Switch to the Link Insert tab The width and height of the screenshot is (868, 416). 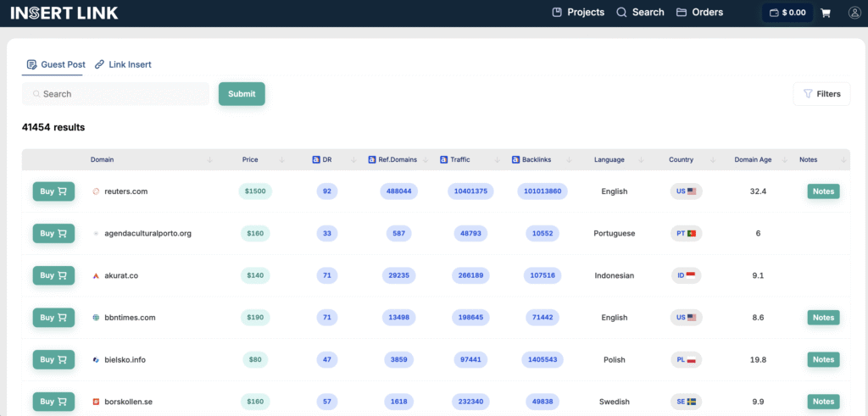pos(123,64)
